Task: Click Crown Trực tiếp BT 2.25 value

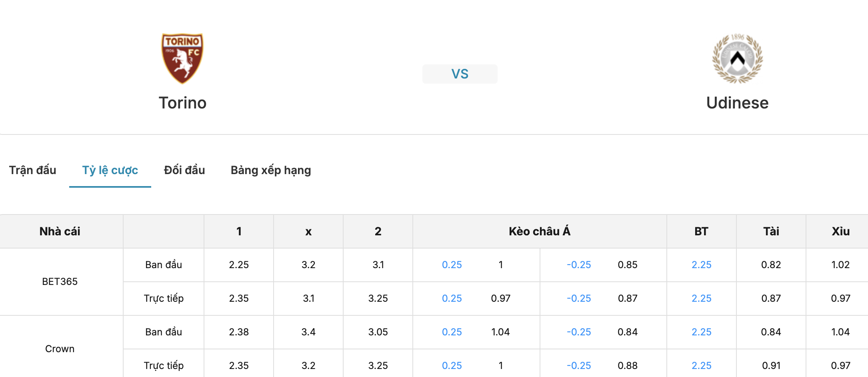Action: click(x=702, y=366)
